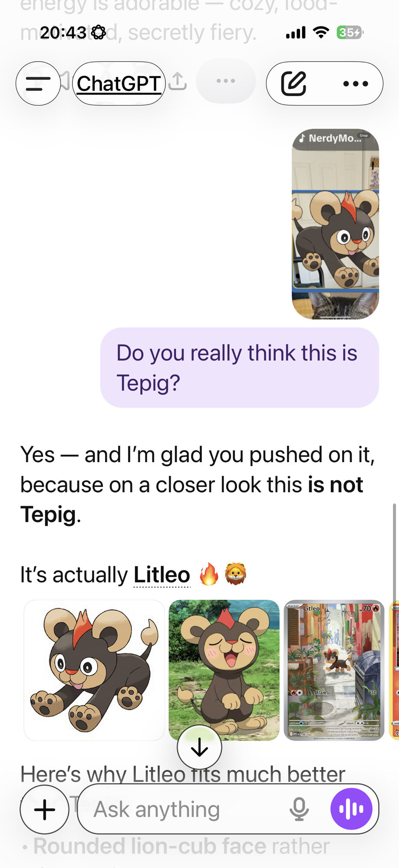Screen dimensions: 399x868
Task: Tap the microphone dictation icon
Action: coord(299,809)
